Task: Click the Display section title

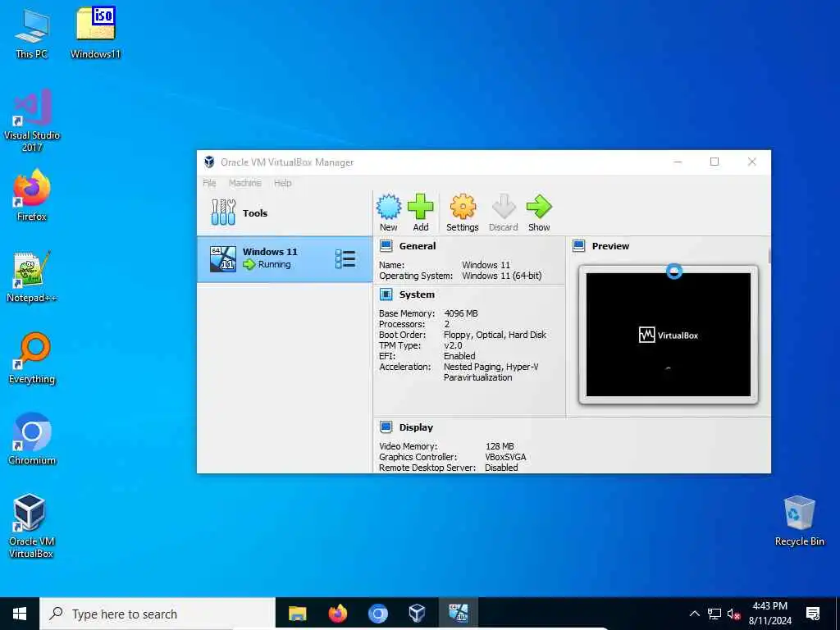Action: [x=416, y=427]
